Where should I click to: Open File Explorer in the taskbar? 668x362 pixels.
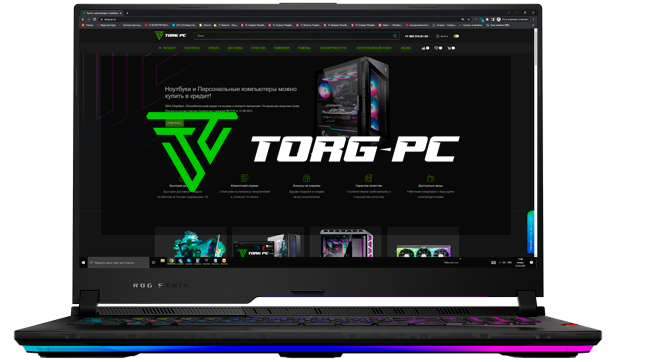point(162,261)
